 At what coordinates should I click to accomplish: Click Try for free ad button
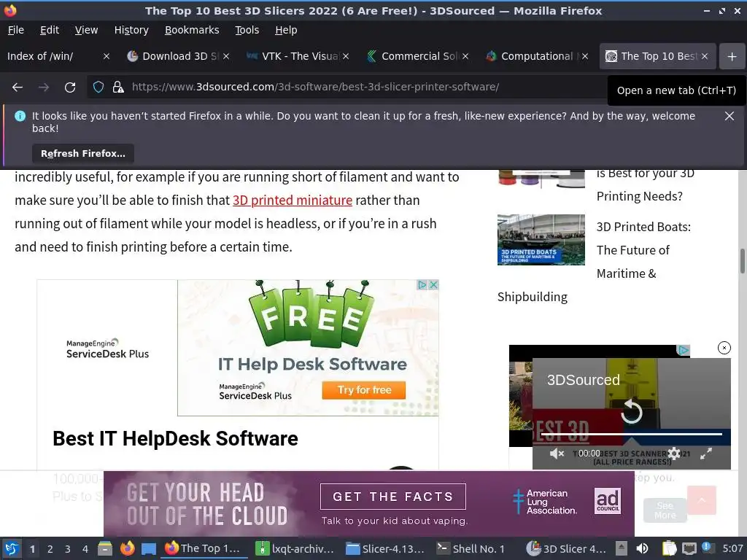tap(364, 390)
